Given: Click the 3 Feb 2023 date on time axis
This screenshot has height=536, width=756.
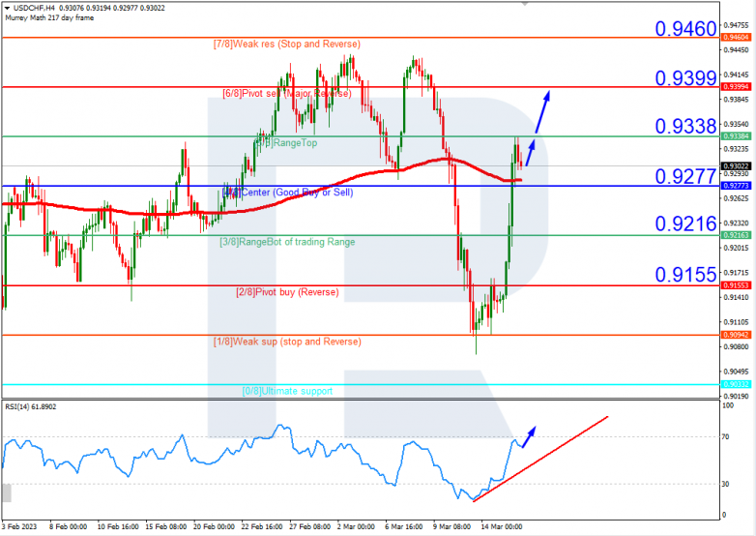Looking at the screenshot, I should pos(19,526).
